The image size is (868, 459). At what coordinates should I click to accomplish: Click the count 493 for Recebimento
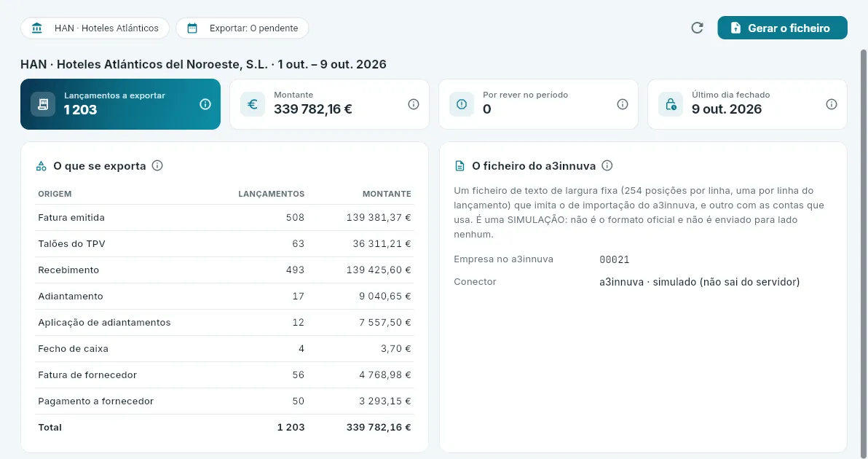(295, 270)
